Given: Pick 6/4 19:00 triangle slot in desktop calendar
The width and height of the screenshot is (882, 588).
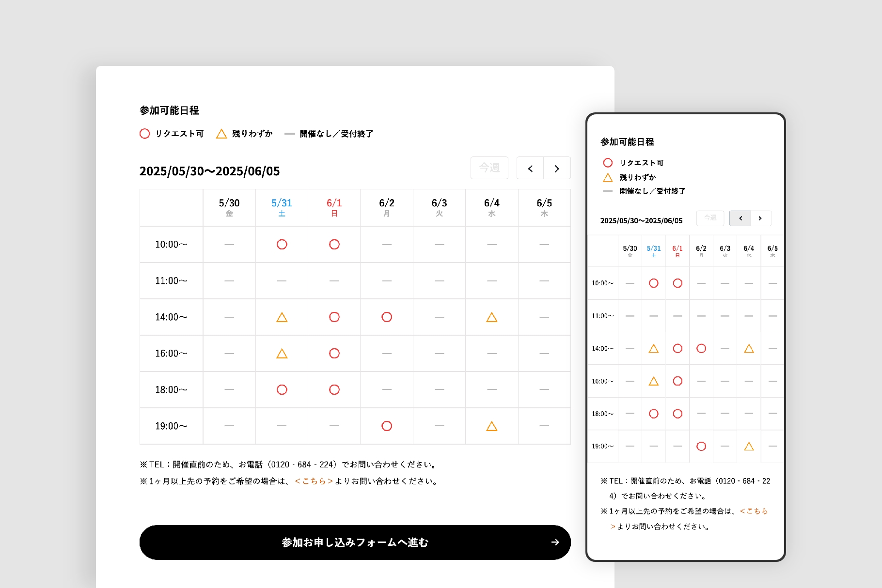Looking at the screenshot, I should click(x=492, y=426).
